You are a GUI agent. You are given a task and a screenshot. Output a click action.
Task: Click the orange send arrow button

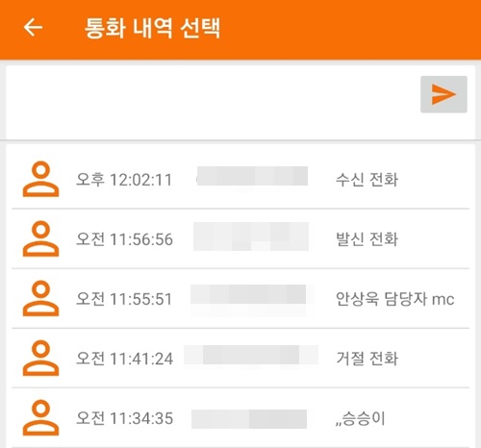[443, 94]
